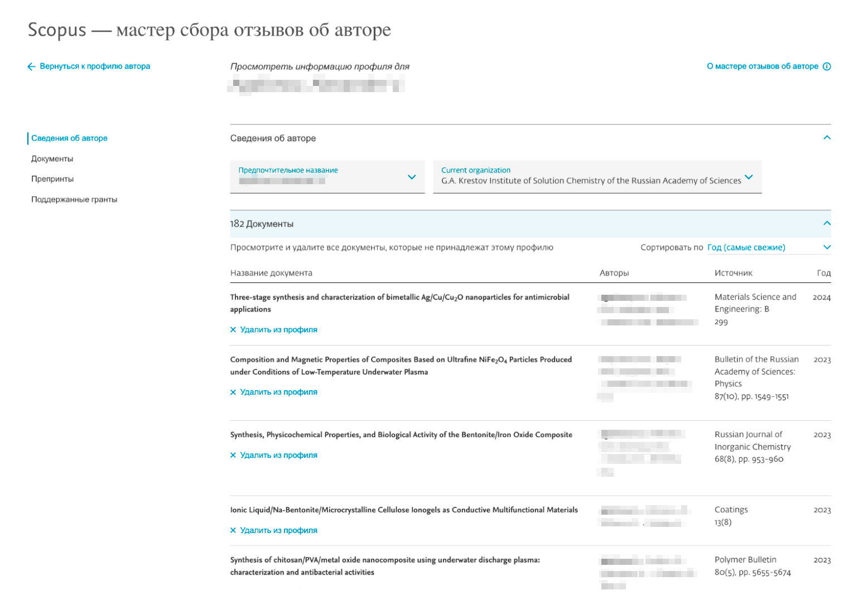The image size is (868, 614).
Task: Click the Coatings source cell
Action: click(731, 510)
